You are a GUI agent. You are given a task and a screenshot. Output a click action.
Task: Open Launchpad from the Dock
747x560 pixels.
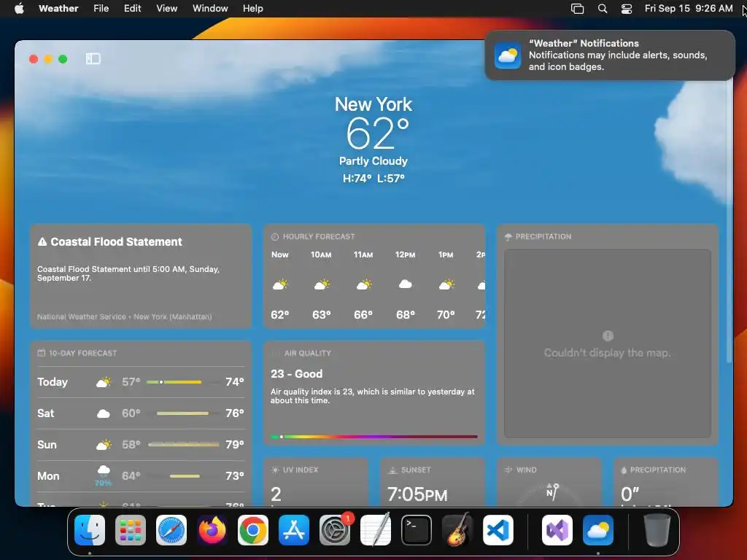[131, 530]
